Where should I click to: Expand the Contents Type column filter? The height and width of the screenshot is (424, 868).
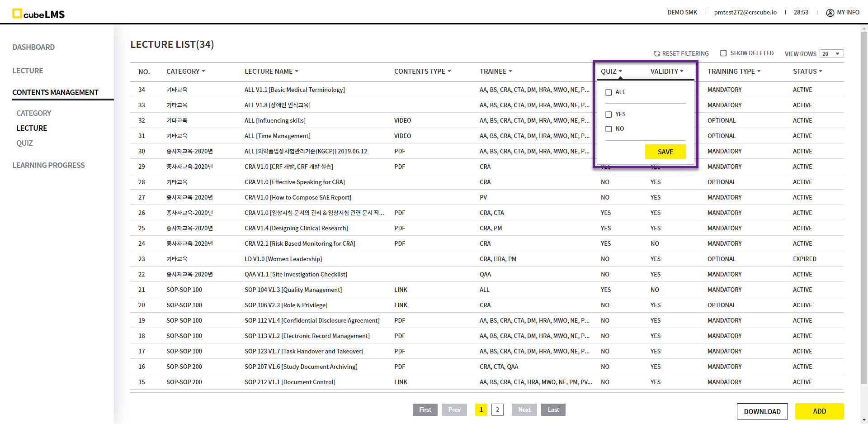point(449,71)
